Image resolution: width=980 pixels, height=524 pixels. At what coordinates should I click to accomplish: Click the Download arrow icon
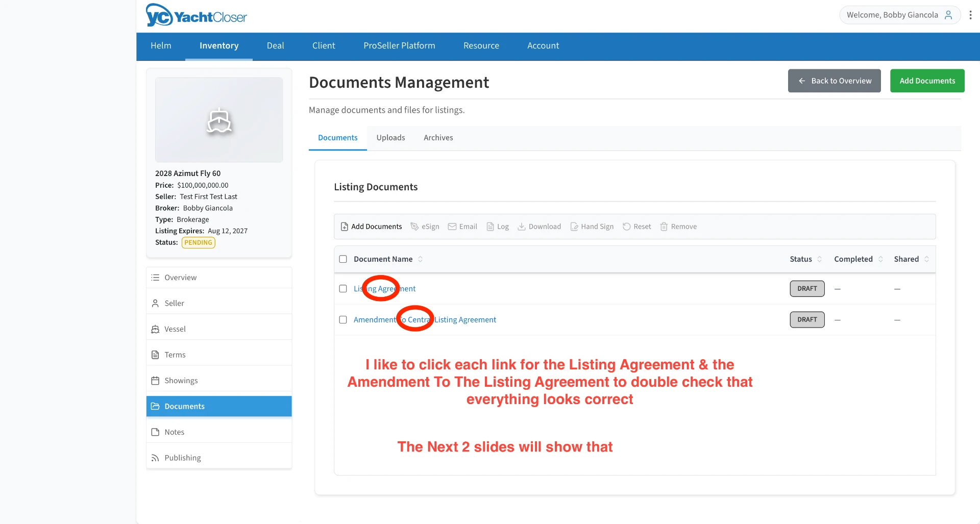click(522, 227)
